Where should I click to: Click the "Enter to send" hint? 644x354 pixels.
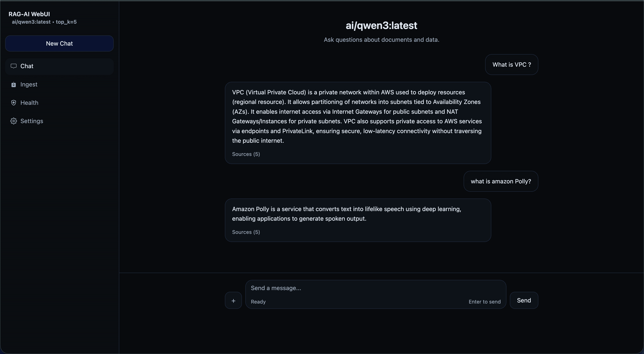coord(484,302)
